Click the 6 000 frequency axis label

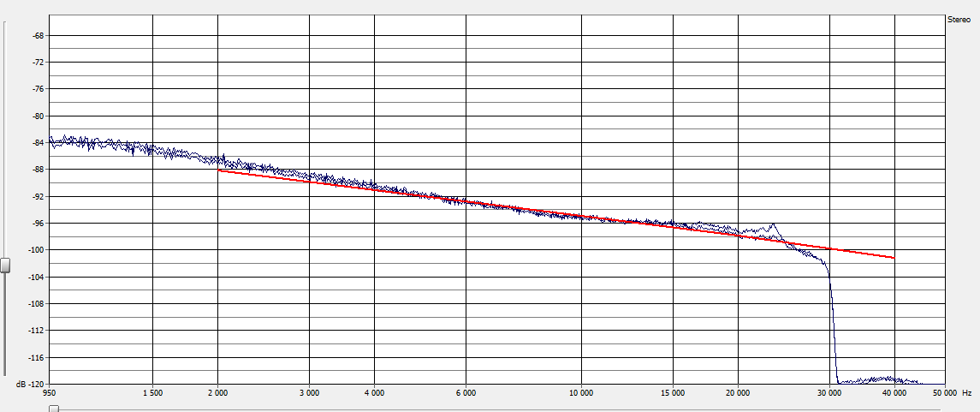coord(466,393)
